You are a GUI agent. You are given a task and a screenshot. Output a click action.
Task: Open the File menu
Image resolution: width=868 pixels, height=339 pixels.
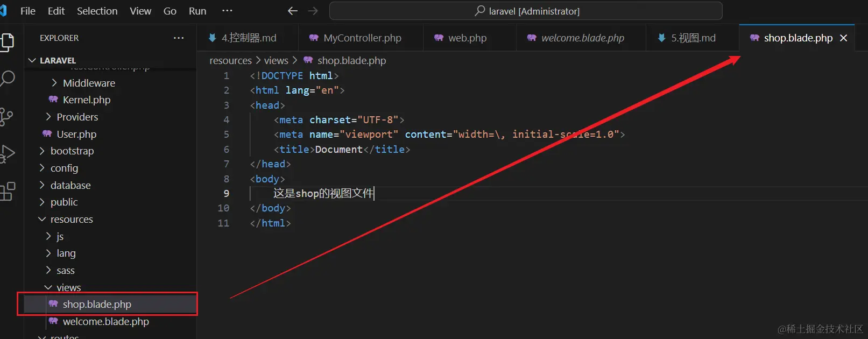point(28,11)
